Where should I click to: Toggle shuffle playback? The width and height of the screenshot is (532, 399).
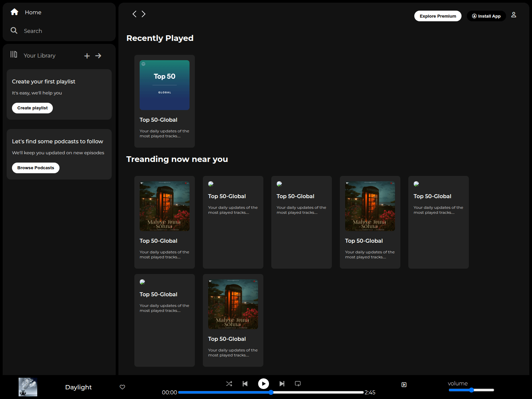[229, 384]
